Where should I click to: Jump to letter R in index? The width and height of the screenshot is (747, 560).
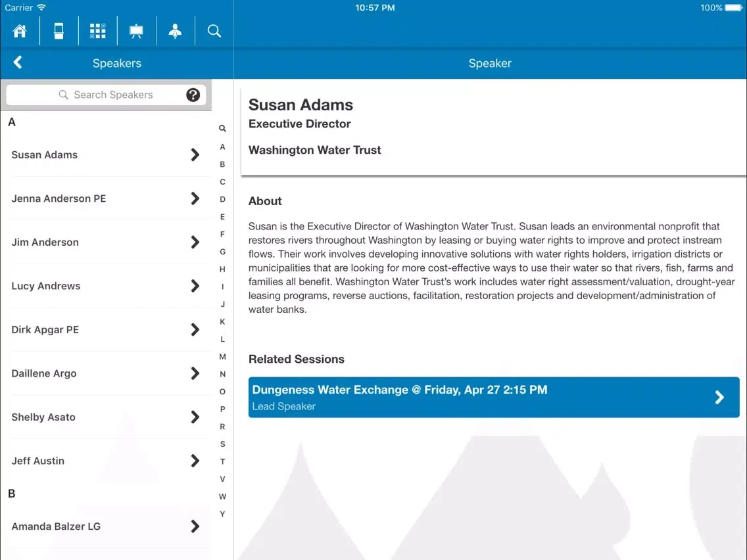222,427
